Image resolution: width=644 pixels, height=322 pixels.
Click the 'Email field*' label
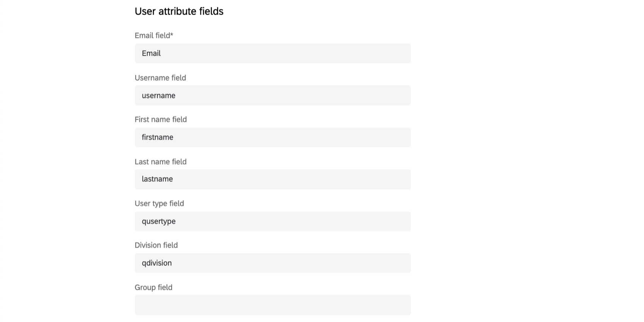tap(154, 36)
